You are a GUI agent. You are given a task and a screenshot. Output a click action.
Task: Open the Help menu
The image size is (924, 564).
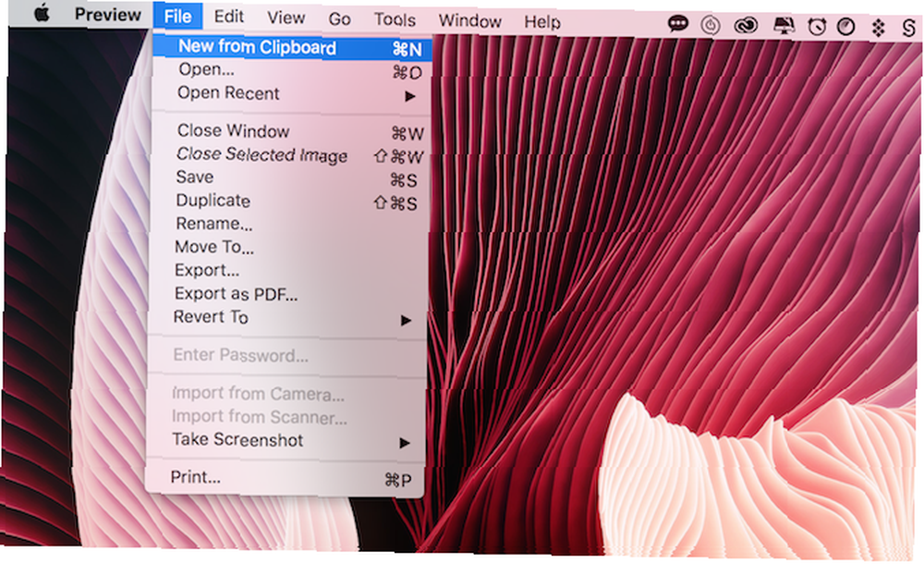542,22
